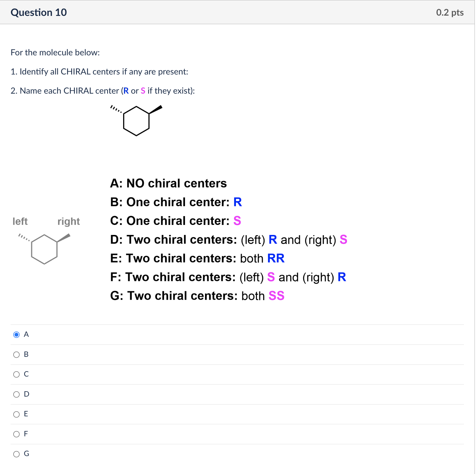
Task: Click the 'right' label above the molecule
Action: pos(69,221)
